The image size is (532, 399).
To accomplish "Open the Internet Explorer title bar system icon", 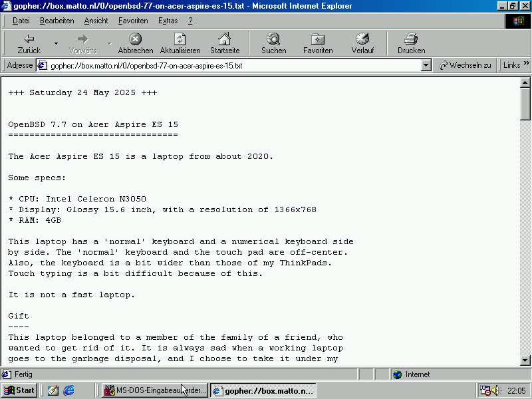I will (6, 6).
